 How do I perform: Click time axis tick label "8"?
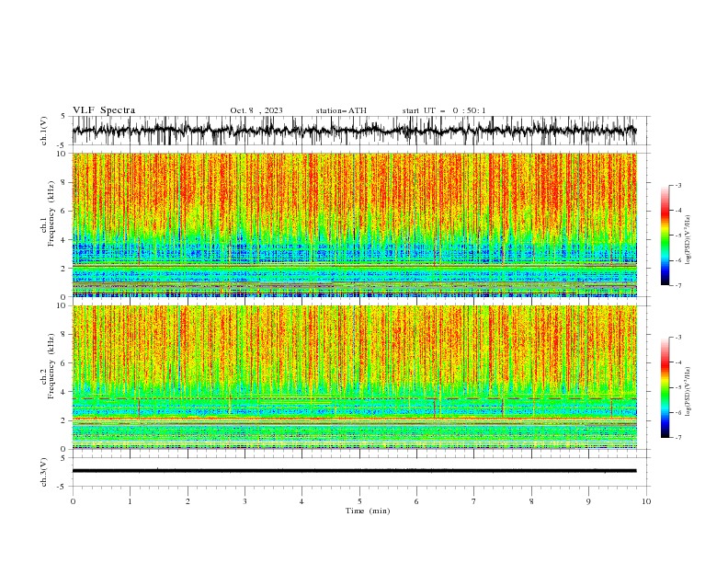(531, 501)
